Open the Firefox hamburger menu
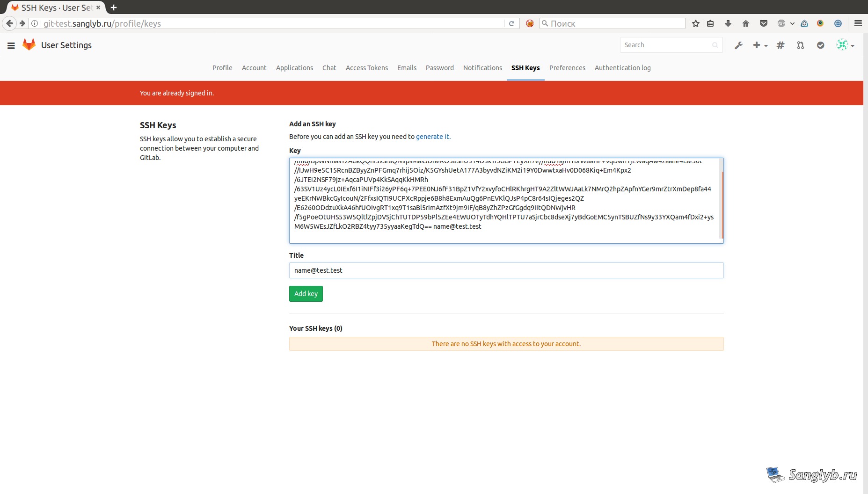Image resolution: width=868 pixels, height=494 pixels. tap(858, 23)
